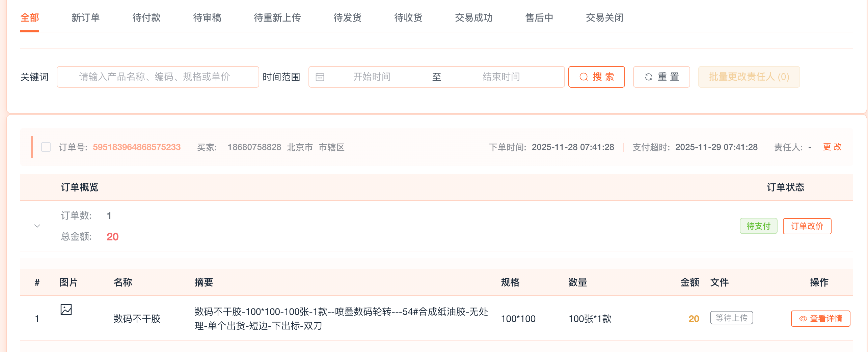
Task: Click the 开始时间 start date field
Action: tap(372, 77)
